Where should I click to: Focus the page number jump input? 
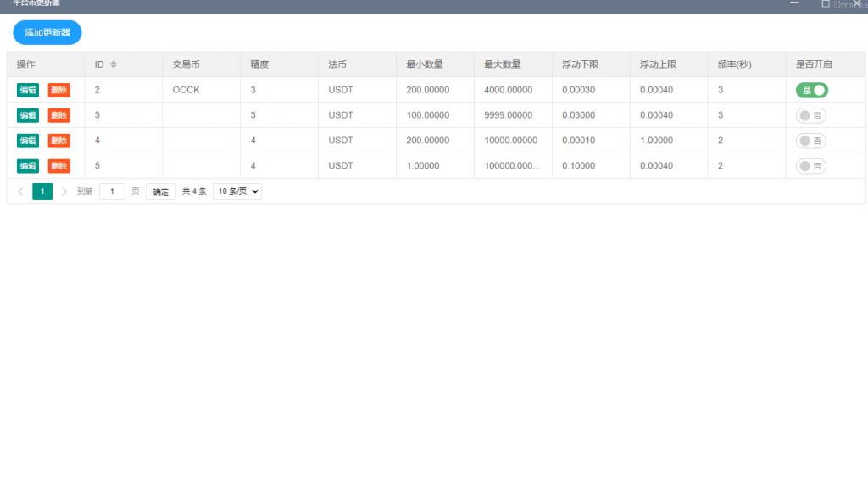click(x=112, y=191)
